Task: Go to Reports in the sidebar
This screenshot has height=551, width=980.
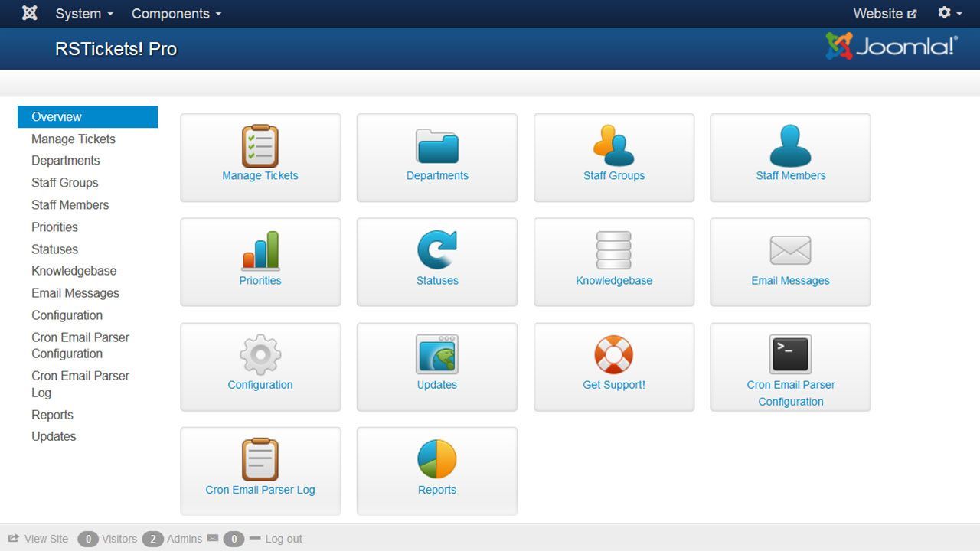Action: click(x=52, y=415)
